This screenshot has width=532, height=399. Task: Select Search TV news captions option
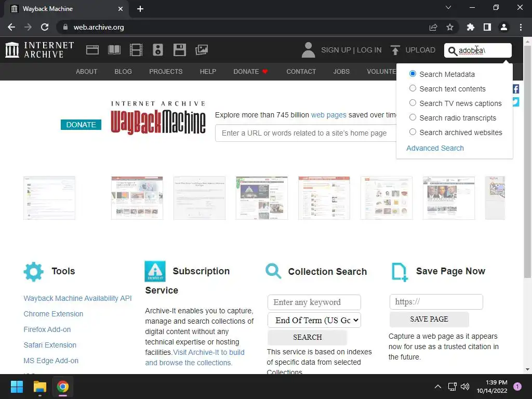coord(413,103)
